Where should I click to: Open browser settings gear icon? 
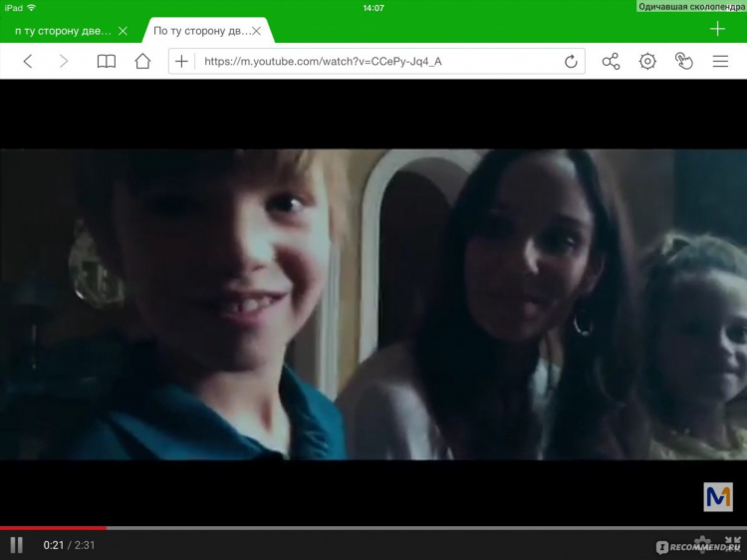click(x=647, y=62)
